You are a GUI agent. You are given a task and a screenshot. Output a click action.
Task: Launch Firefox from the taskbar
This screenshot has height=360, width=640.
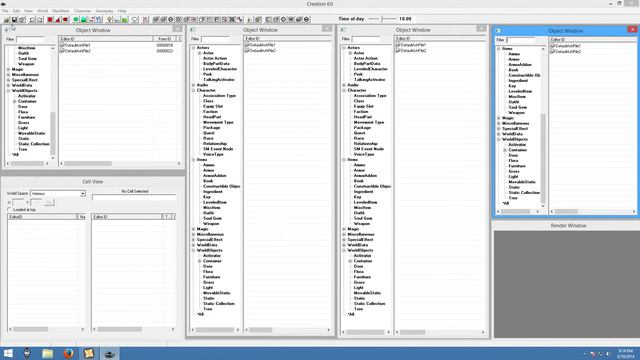[x=68, y=353]
